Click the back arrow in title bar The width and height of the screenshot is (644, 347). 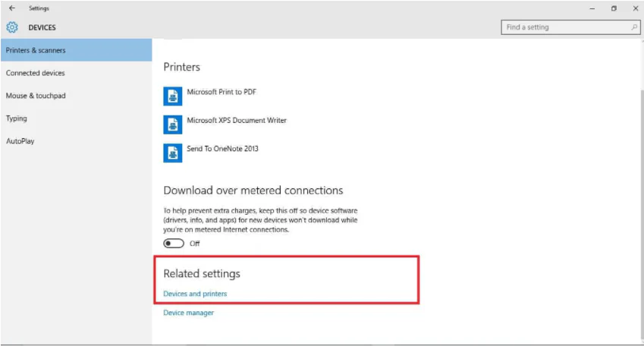(x=11, y=8)
